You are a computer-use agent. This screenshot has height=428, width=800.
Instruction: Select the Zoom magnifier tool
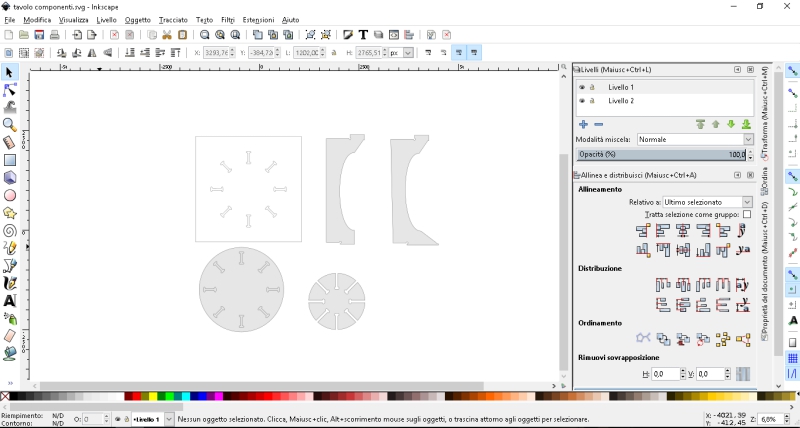(x=9, y=125)
